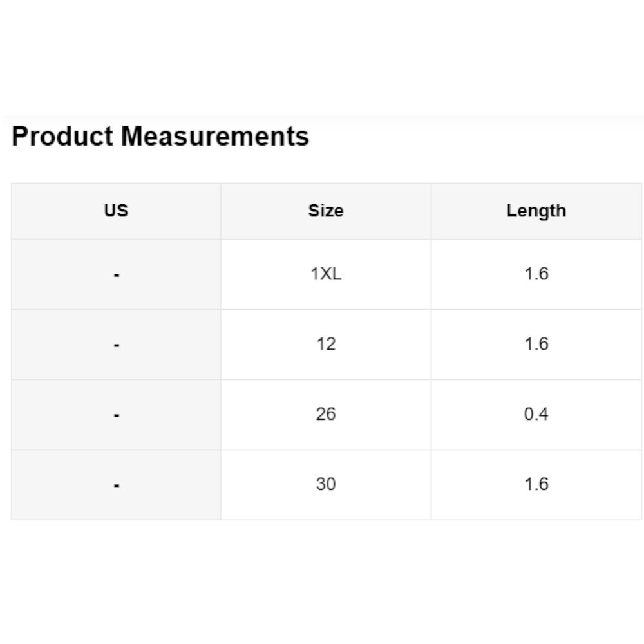Click the digit 4 in the 0.4 value
The image size is (644, 644).
pyautogui.click(x=544, y=414)
